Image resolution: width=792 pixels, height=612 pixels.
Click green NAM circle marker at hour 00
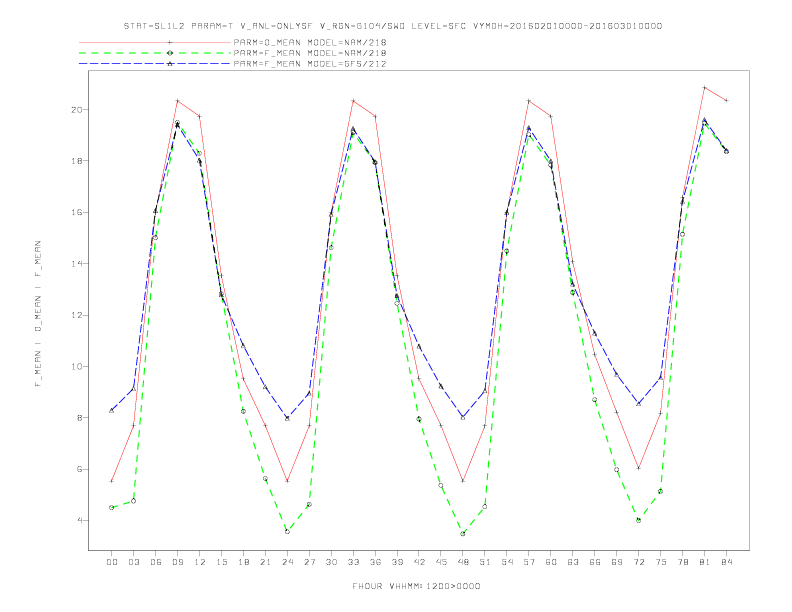click(112, 507)
